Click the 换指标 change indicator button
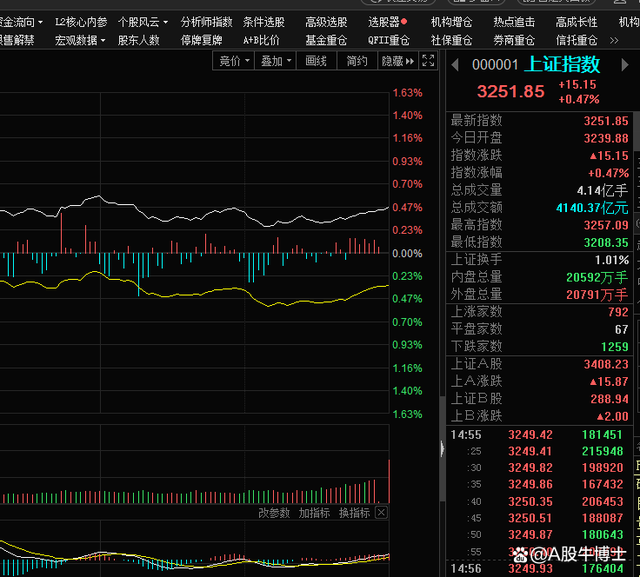Viewport: 640px width, 577px height. (x=353, y=513)
